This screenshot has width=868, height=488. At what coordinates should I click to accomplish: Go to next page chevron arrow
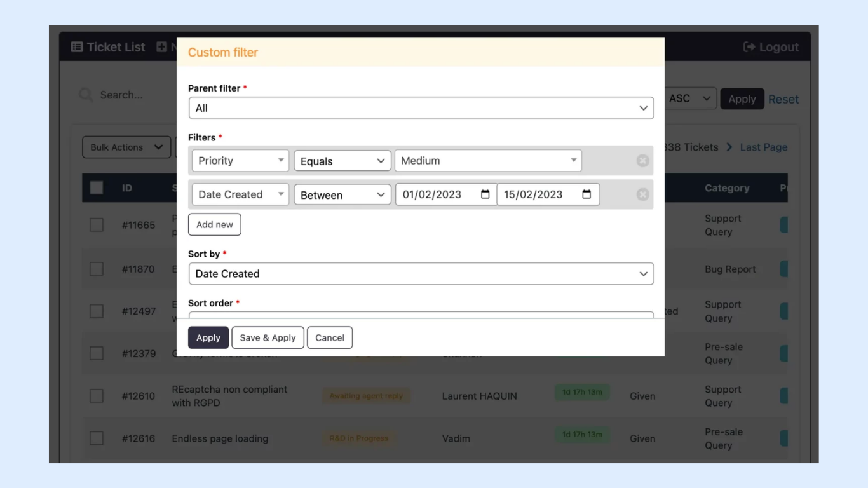[x=729, y=147]
